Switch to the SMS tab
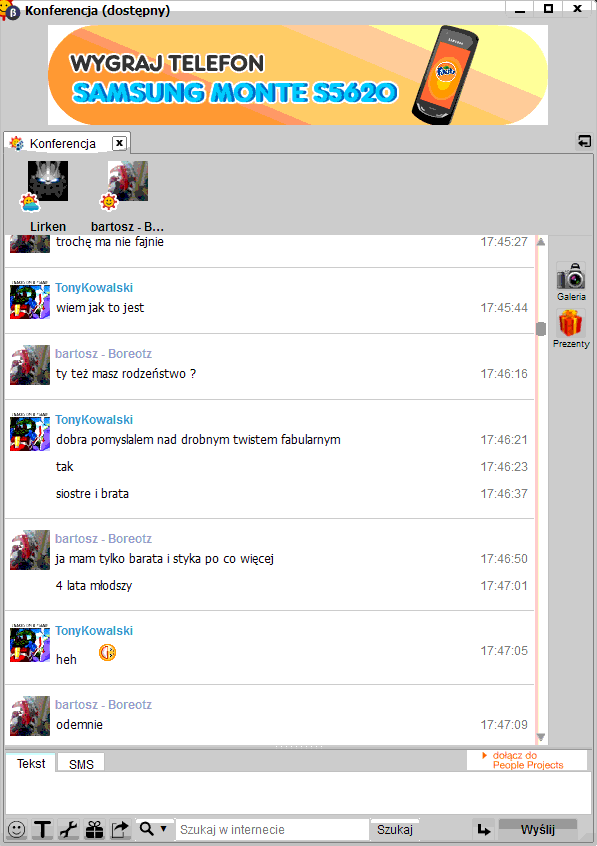Image resolution: width=597 pixels, height=846 pixels. (x=81, y=764)
